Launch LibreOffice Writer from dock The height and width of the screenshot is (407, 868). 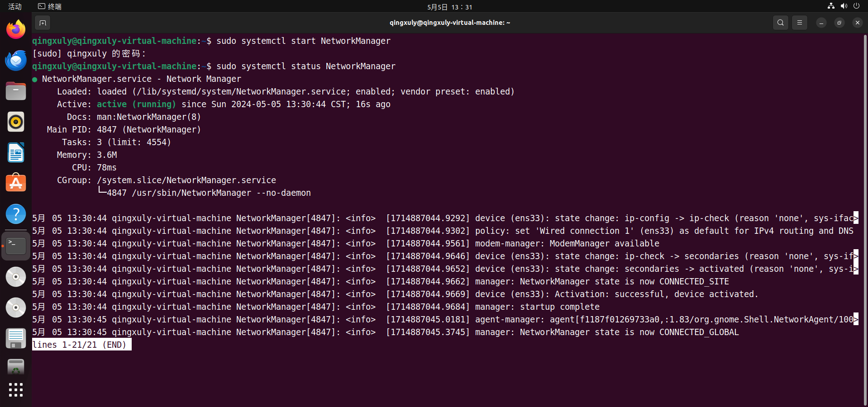[16, 152]
